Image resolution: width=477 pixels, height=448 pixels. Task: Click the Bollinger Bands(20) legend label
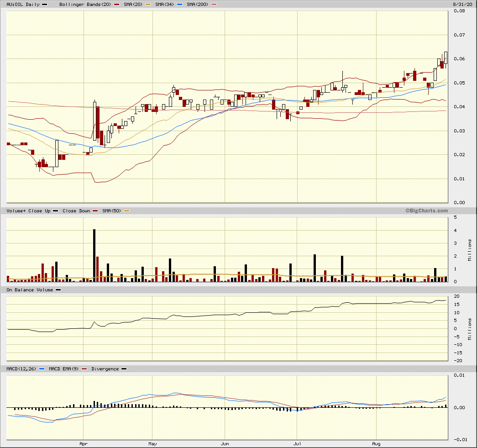pyautogui.click(x=85, y=4)
